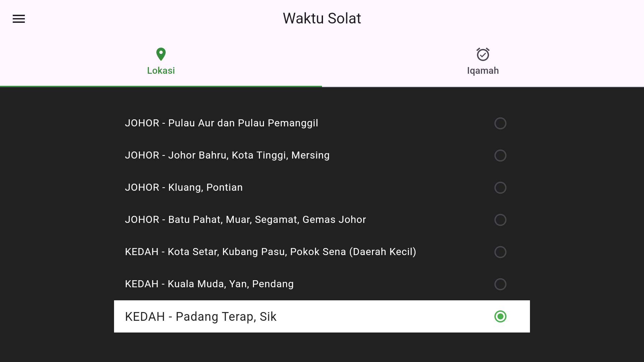Pick JOHOR - Johor Bahru list text
The height and width of the screenshot is (362, 644).
coord(227,155)
